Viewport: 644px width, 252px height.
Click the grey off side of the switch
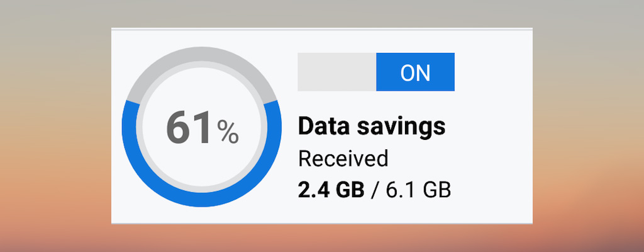(x=336, y=72)
